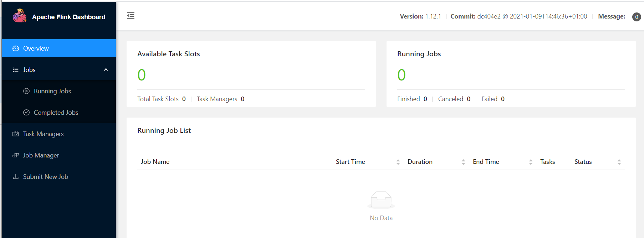Click the Tasks column header

547,162
